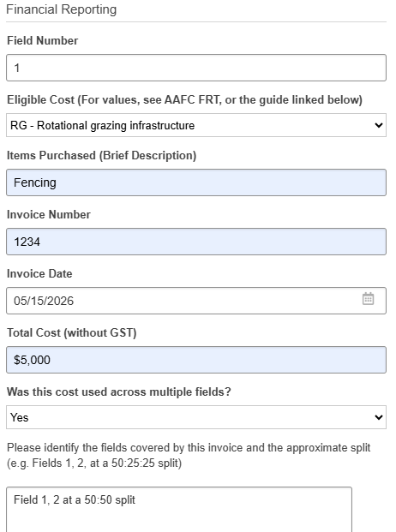Screen dimensions: 396x532
Task: Click the multiple fields question label
Action: pyautogui.click(x=119, y=392)
